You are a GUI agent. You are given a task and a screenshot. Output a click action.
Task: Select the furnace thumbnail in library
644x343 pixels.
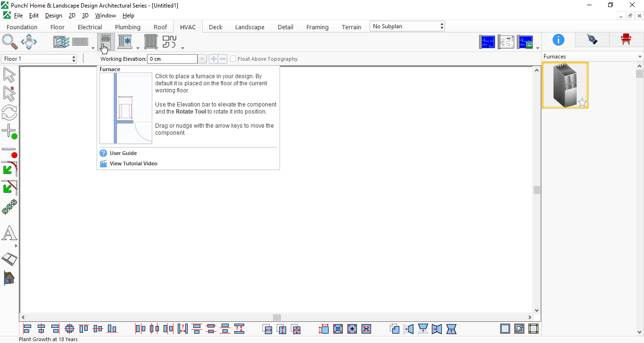pyautogui.click(x=565, y=85)
